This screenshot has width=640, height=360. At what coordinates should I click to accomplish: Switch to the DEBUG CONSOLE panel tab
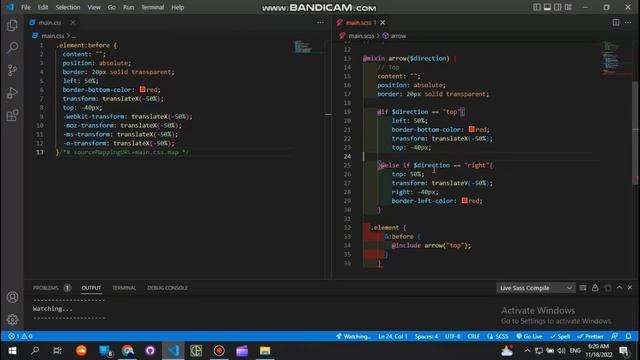coord(167,288)
